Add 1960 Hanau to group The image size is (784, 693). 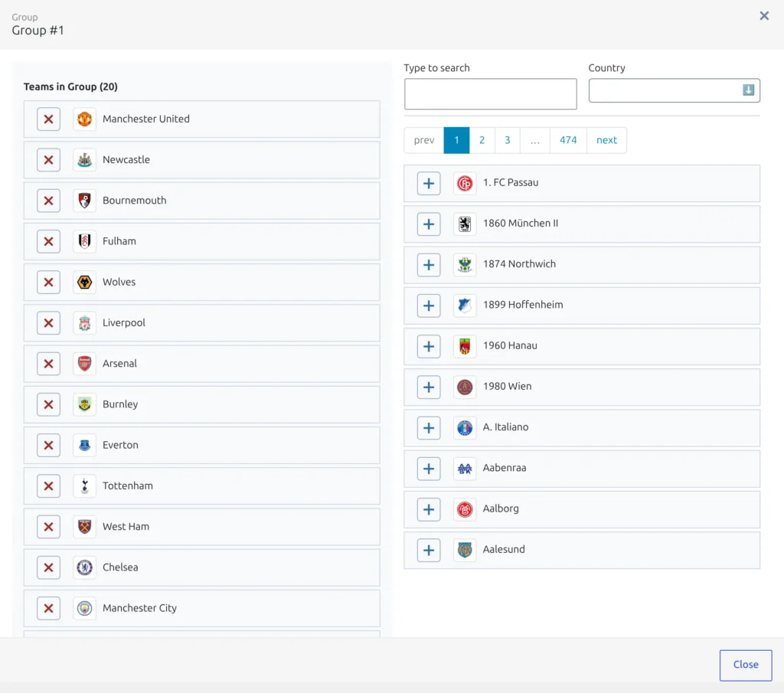click(x=429, y=346)
